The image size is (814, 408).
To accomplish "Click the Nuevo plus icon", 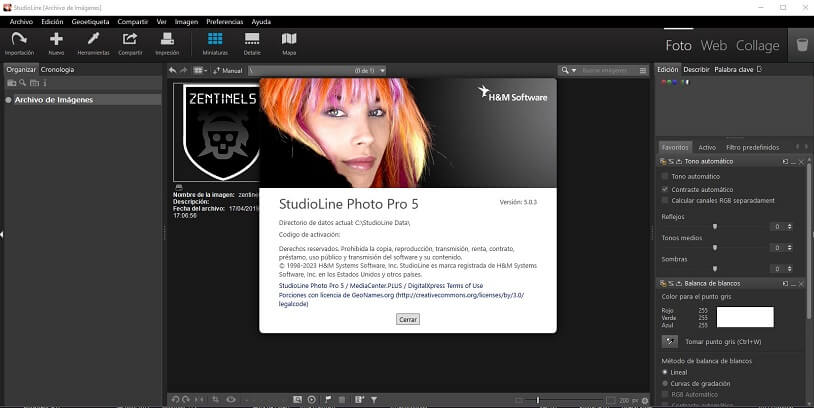I will (56, 39).
